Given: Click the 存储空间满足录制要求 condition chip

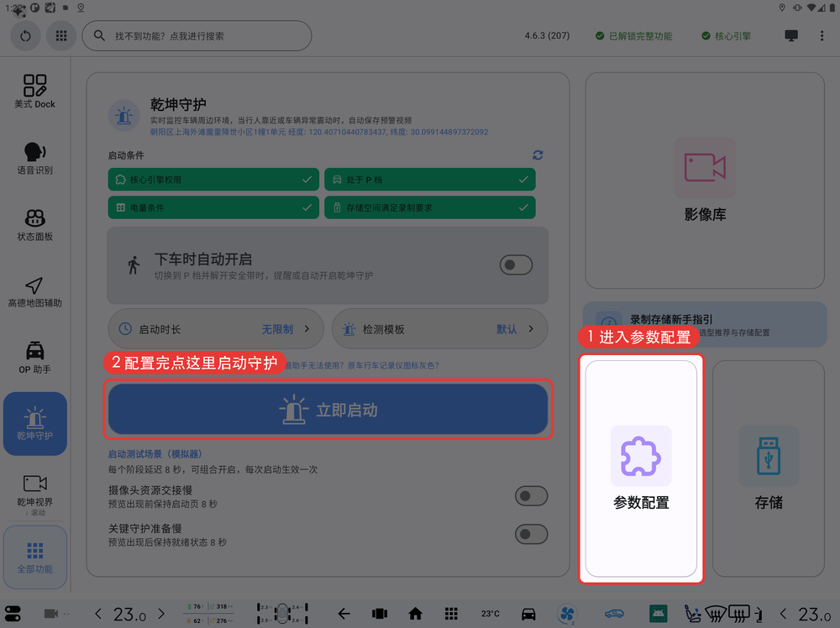Looking at the screenshot, I should click(429, 207).
